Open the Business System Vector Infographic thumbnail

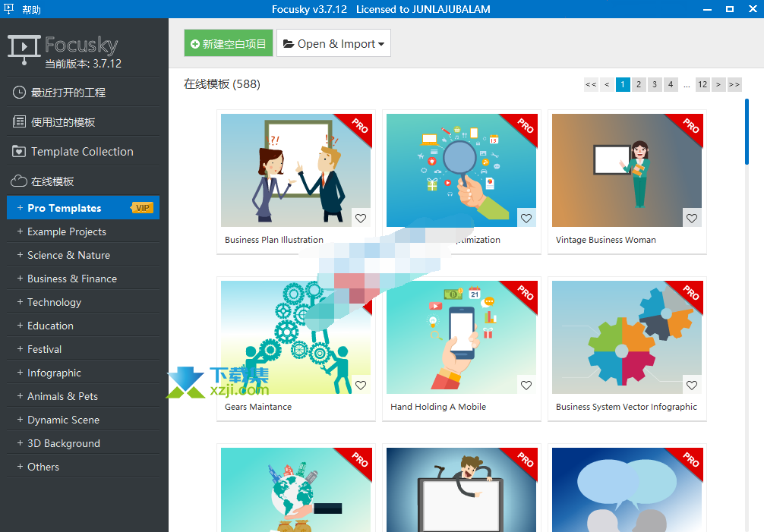627,337
